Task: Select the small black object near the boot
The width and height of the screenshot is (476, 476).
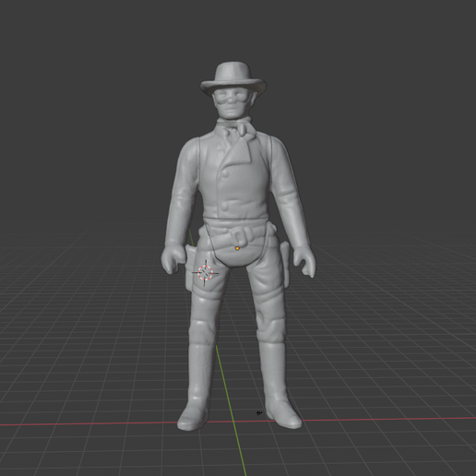Action: pos(259,413)
